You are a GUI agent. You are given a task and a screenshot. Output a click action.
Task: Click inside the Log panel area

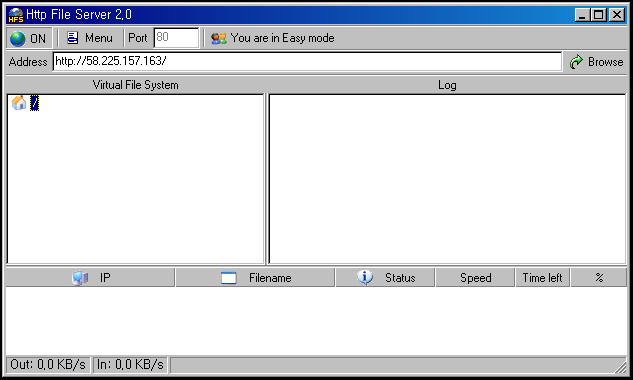tap(447, 179)
